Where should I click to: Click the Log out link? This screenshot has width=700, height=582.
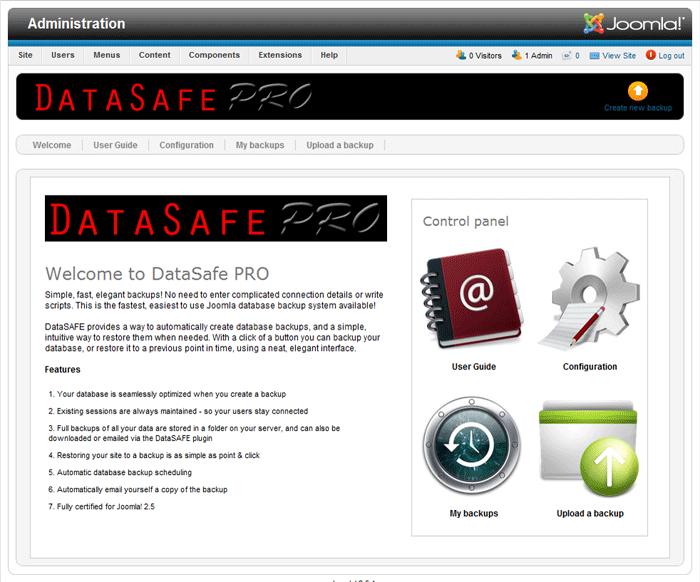click(671, 56)
